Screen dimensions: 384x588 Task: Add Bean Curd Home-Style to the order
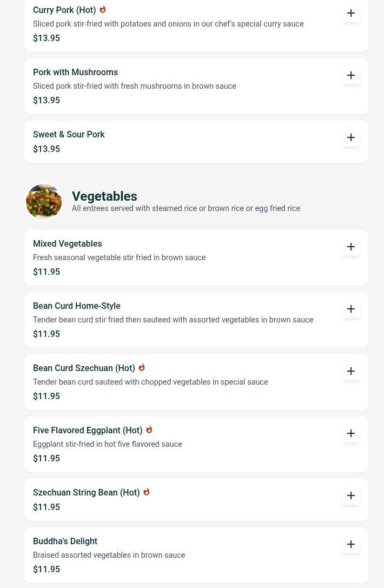pos(351,309)
